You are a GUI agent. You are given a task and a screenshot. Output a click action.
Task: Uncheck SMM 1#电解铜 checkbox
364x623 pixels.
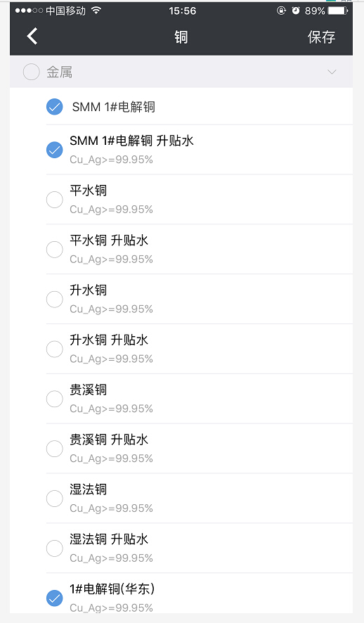click(54, 106)
